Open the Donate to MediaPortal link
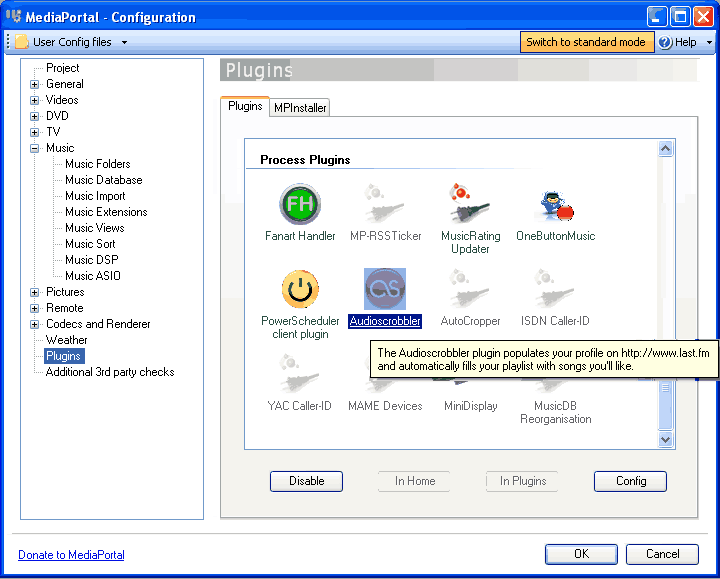Image resolution: width=720 pixels, height=579 pixels. [x=71, y=555]
